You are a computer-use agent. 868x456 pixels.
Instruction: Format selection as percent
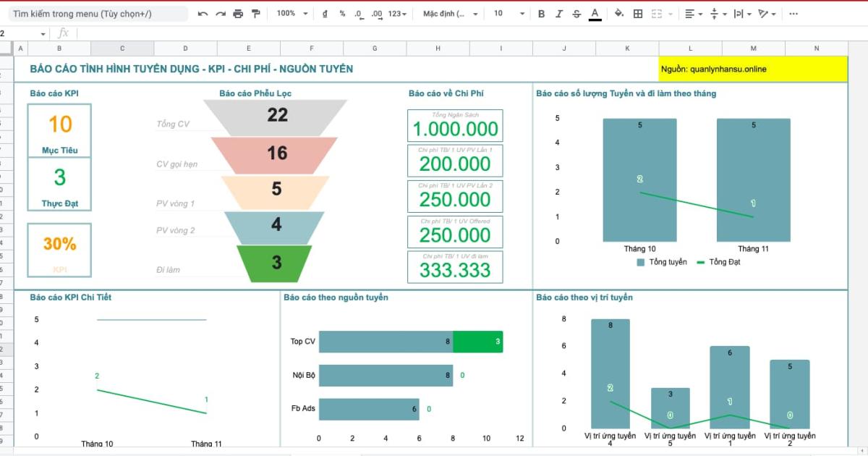click(342, 14)
